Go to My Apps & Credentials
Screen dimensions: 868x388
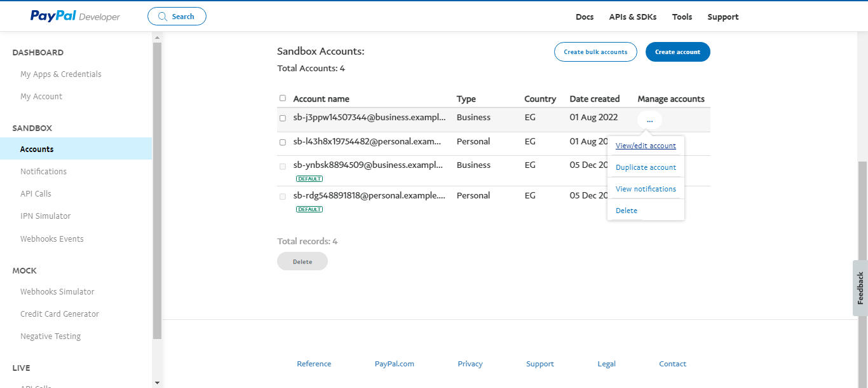pos(61,74)
